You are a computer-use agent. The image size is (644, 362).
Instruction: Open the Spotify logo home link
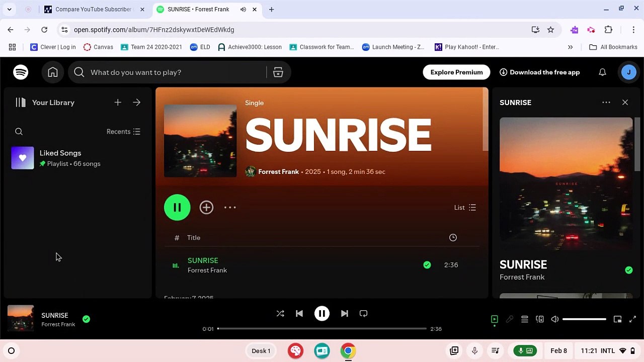(x=21, y=72)
